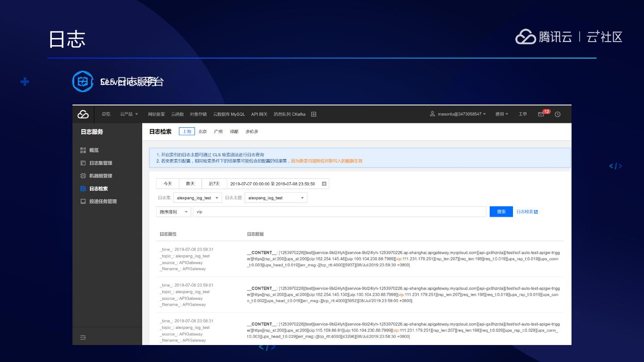Click the plus grid icon after CKafka

(x=314, y=114)
